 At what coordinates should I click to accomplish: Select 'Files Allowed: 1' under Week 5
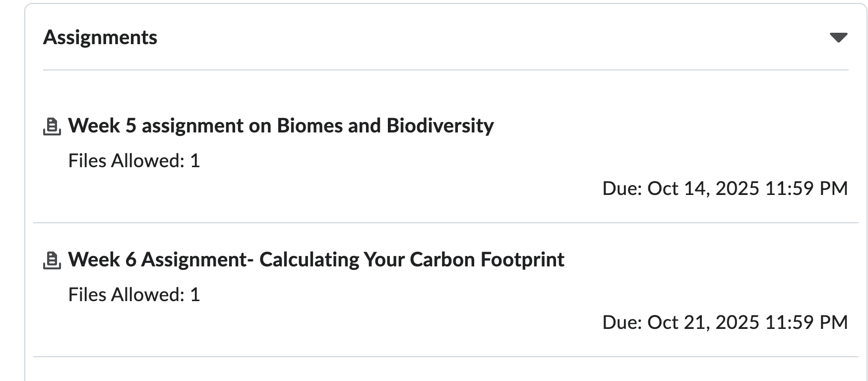[134, 161]
